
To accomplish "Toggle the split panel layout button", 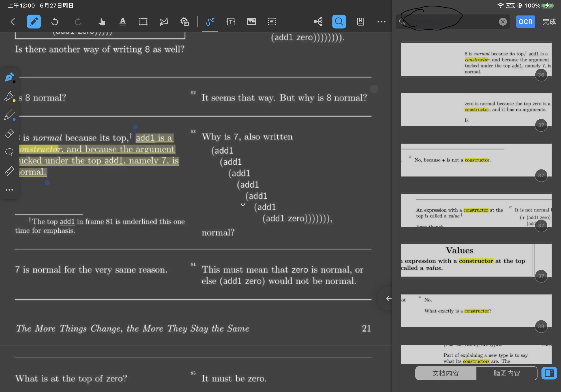I will coord(549,373).
